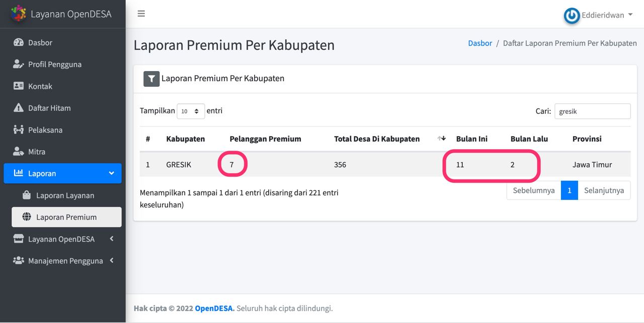This screenshot has height=323, width=644.
Task: Open the Dasbor sidebar icon
Action: (20, 42)
